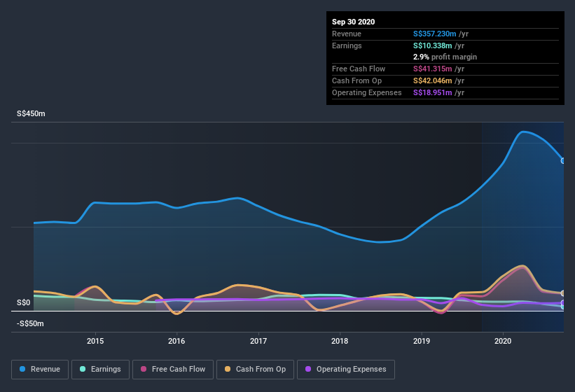This screenshot has width=575, height=392.
Task: Click the orange Cash From Op dot
Action: tap(228, 369)
